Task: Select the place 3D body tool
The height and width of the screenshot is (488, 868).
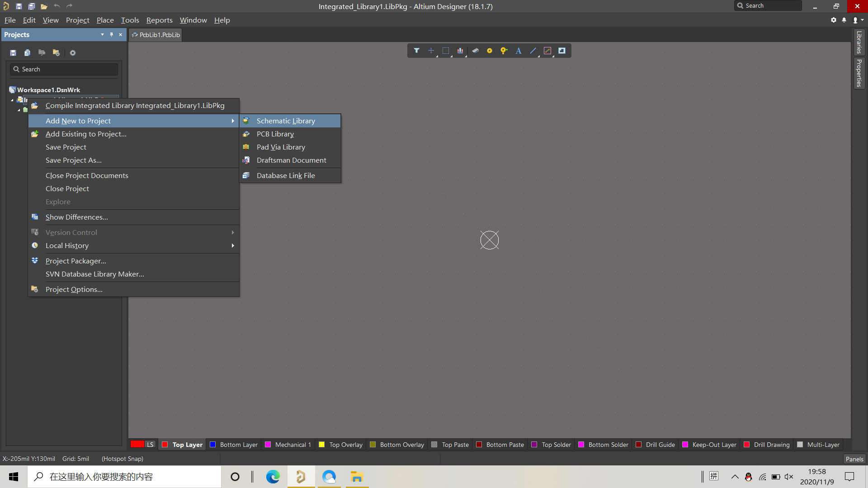Action: pyautogui.click(x=475, y=51)
